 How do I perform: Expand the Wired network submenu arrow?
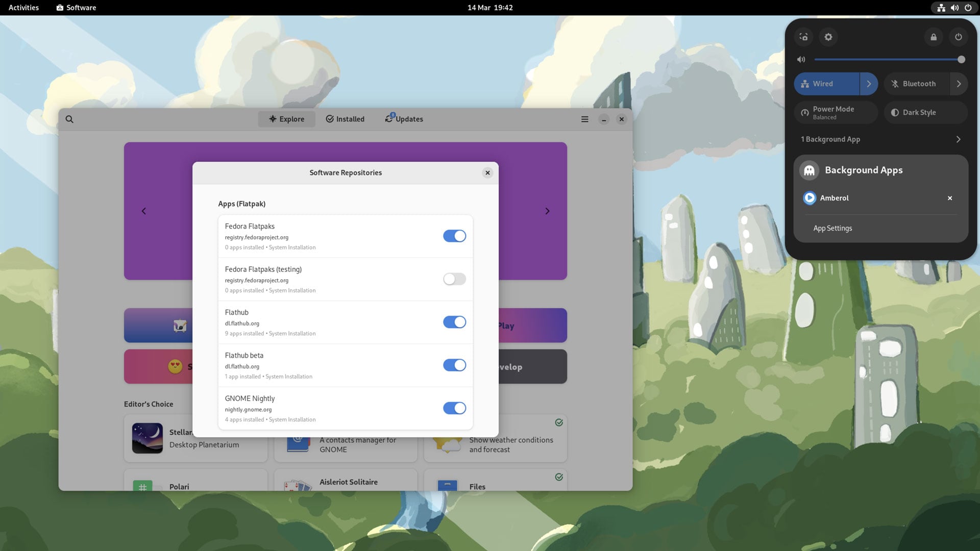point(869,84)
